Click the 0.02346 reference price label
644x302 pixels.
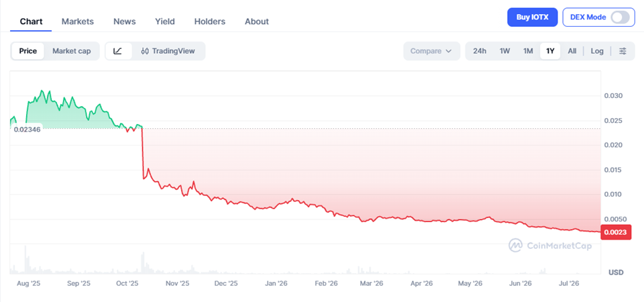tap(27, 130)
